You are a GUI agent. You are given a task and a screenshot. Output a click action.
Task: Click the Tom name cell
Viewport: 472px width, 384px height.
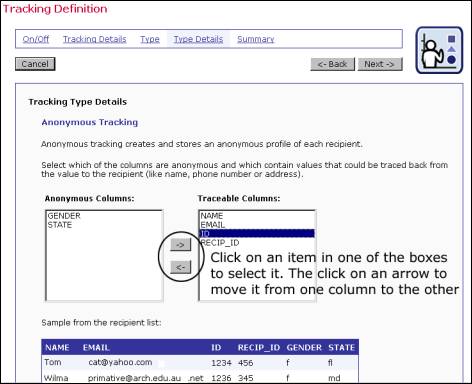point(53,362)
